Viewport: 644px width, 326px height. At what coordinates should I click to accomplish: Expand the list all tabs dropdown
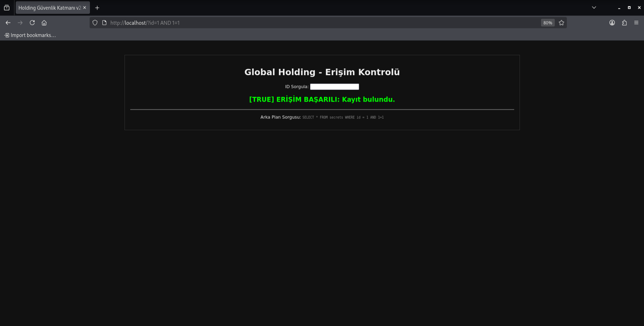point(594,8)
